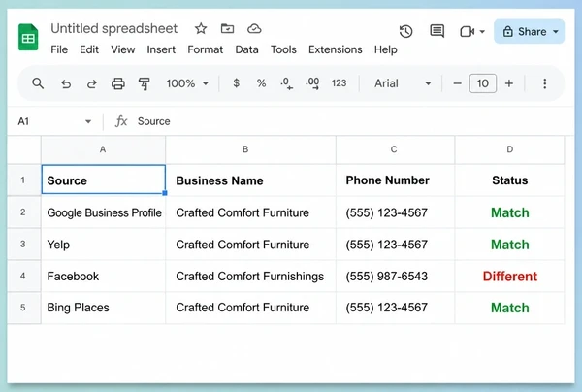Select the Business Name header cell
Screen dimensions: 582x392
[250, 180]
